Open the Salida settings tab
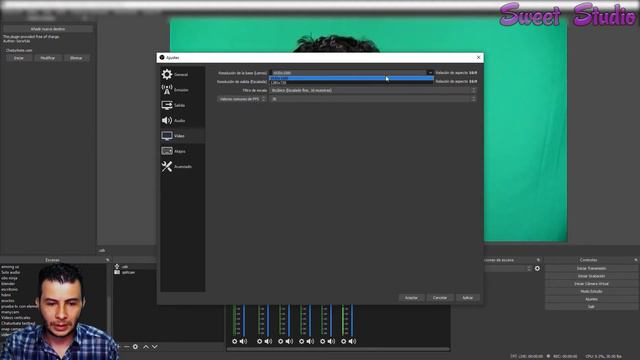Viewport: 640px width, 360px height. 182,105
